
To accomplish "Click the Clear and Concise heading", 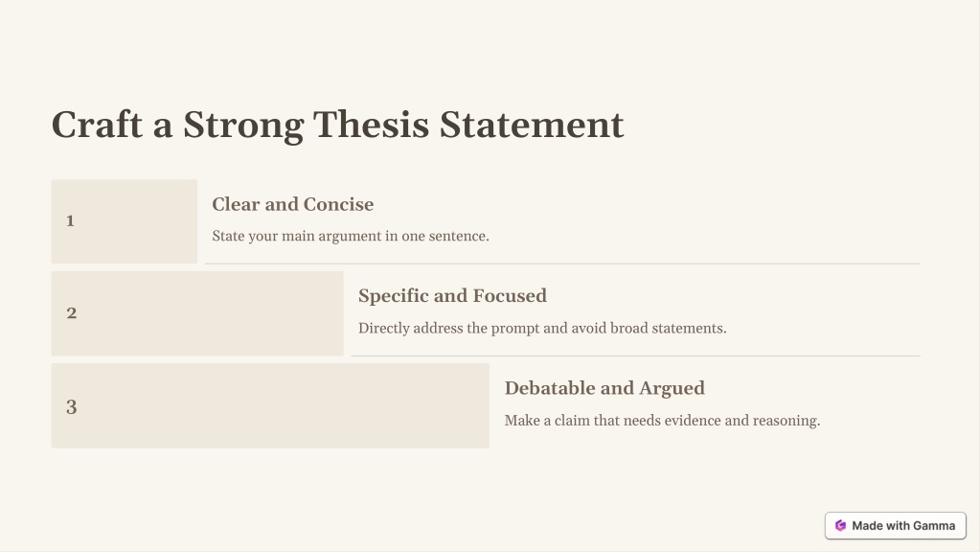I will [x=292, y=204].
